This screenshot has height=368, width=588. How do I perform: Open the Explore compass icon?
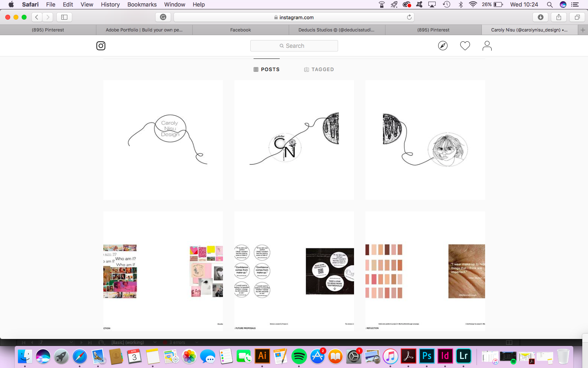click(x=443, y=46)
